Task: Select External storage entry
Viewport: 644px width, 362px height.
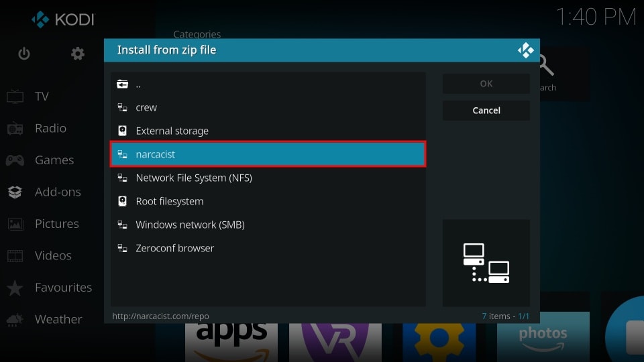Action: [x=268, y=131]
